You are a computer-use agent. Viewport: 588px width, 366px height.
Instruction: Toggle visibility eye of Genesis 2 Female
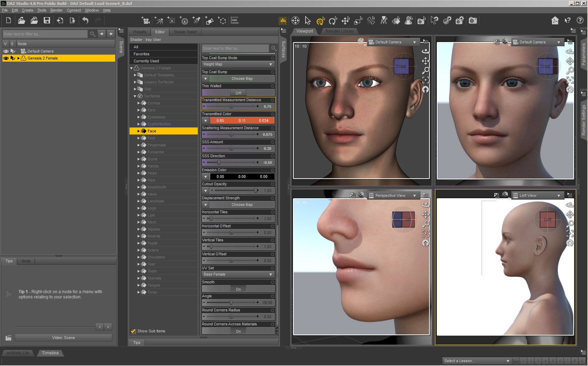[6, 58]
